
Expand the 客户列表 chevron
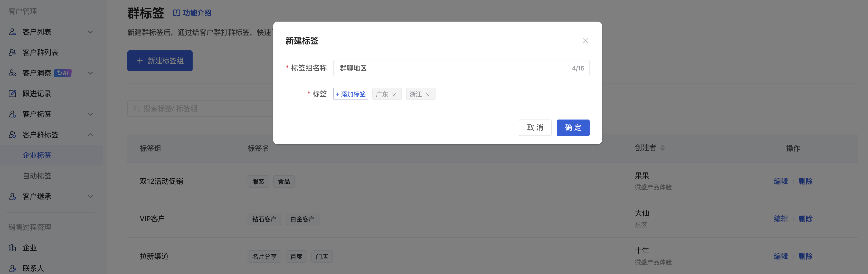90,32
